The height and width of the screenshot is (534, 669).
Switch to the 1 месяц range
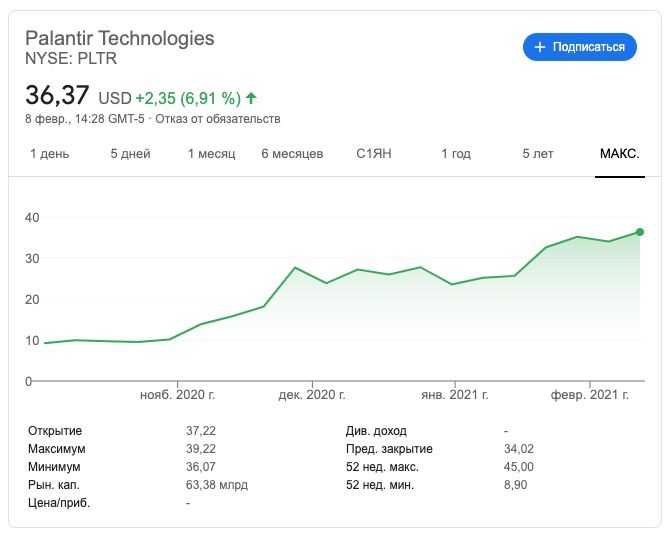point(211,154)
